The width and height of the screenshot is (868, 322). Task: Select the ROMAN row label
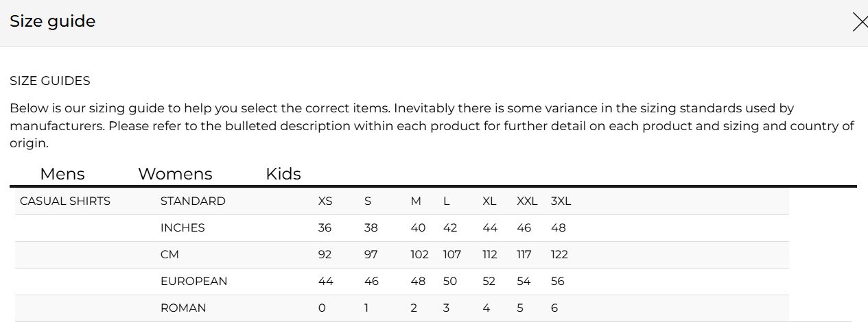tap(183, 308)
